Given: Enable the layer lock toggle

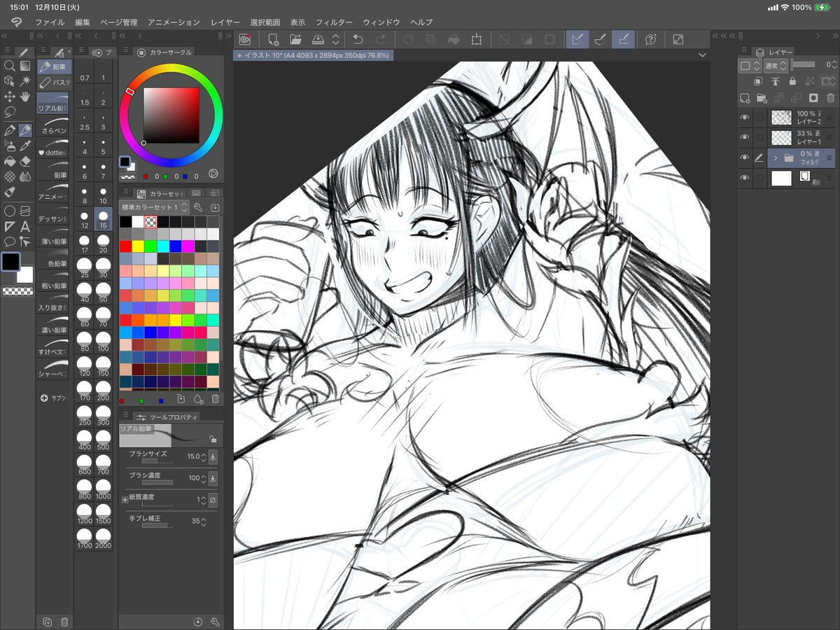Looking at the screenshot, I should click(793, 80).
